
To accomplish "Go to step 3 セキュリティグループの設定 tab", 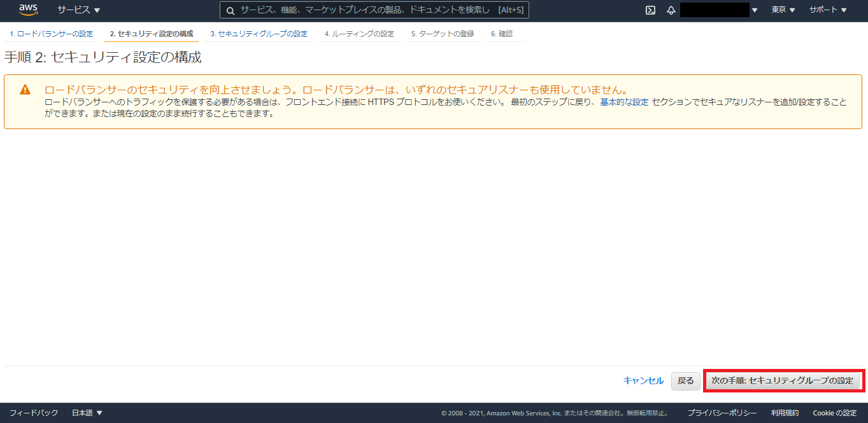I will 259,34.
